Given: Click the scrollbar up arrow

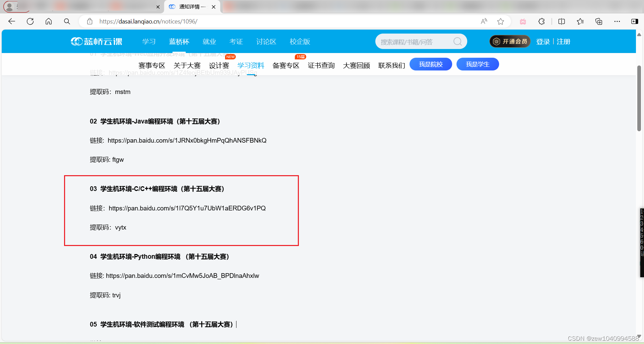Looking at the screenshot, I should click(x=639, y=34).
